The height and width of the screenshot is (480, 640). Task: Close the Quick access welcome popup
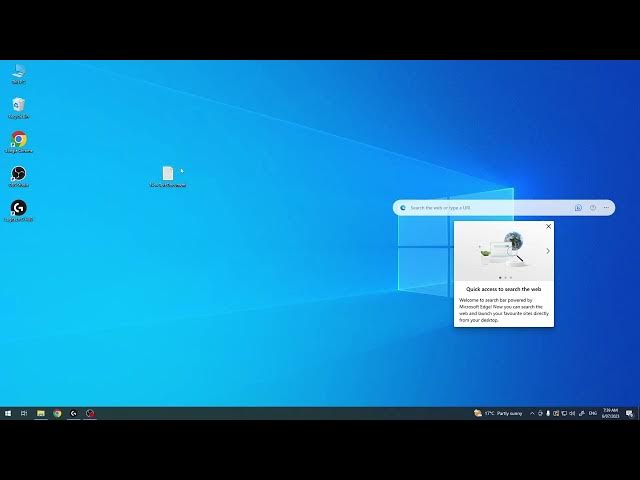pyautogui.click(x=549, y=227)
